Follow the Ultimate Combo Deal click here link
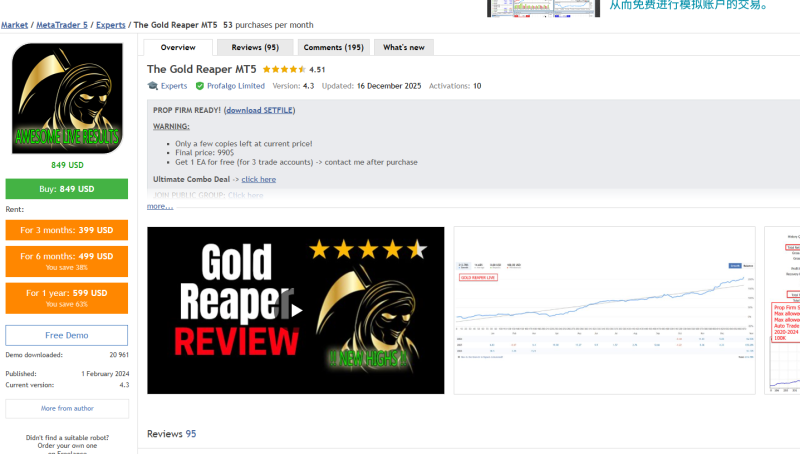This screenshot has height=454, width=800. pos(259,180)
